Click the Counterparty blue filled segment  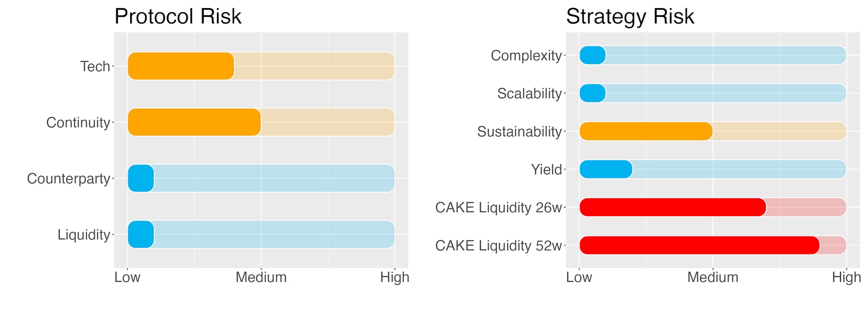[141, 178]
